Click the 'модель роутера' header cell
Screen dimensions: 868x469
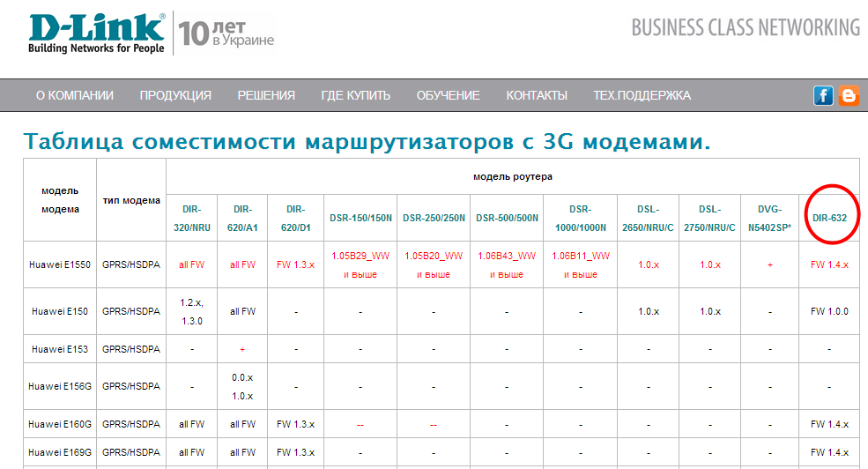(513, 176)
